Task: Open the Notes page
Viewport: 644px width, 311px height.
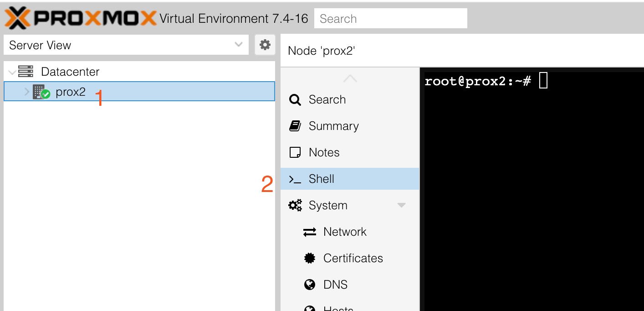Action: tap(350, 152)
